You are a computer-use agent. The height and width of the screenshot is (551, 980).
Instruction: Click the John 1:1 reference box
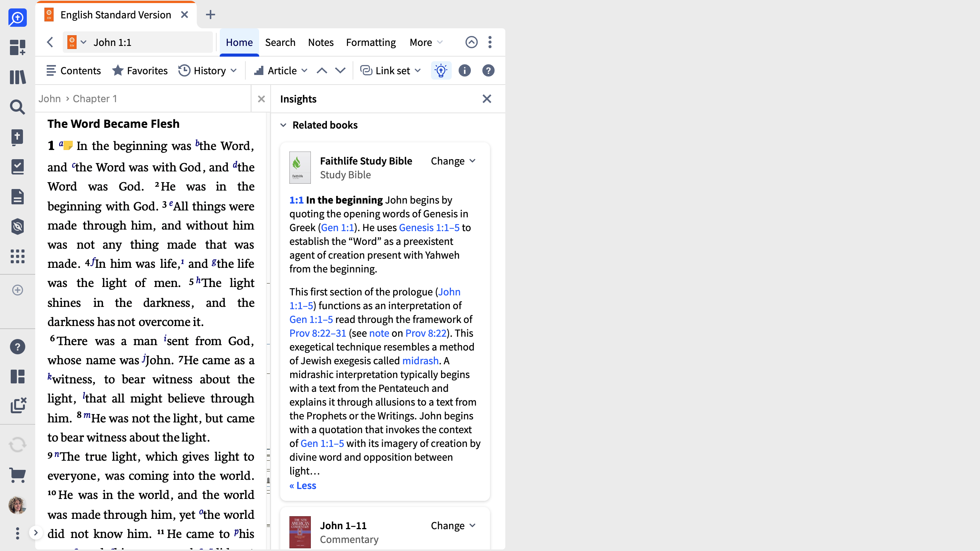[x=138, y=42]
